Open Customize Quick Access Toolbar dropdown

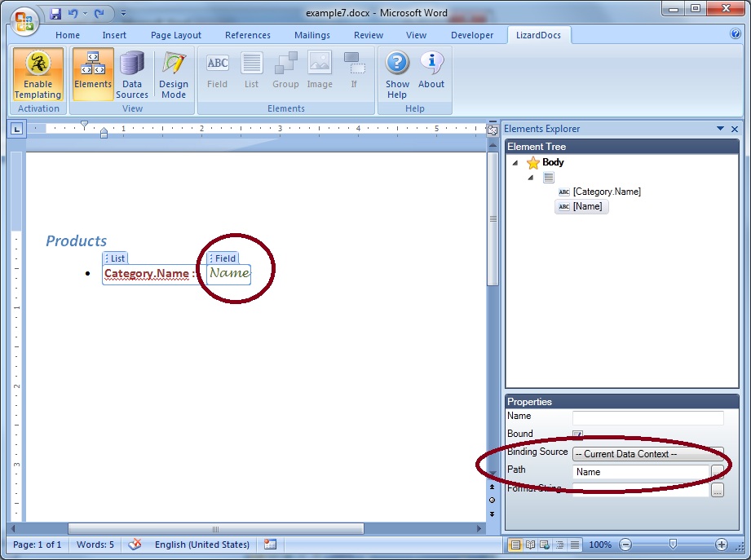point(124,13)
